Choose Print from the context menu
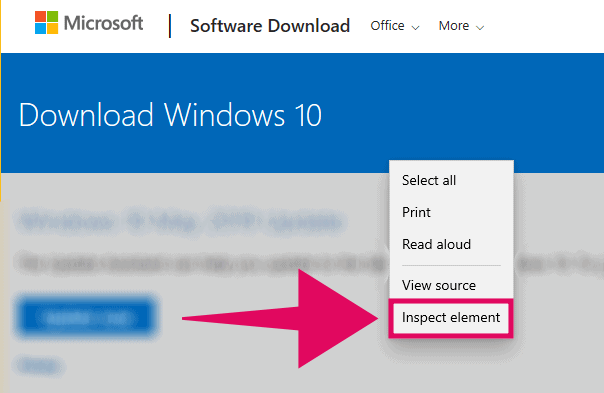This screenshot has width=604, height=393. coord(451,212)
